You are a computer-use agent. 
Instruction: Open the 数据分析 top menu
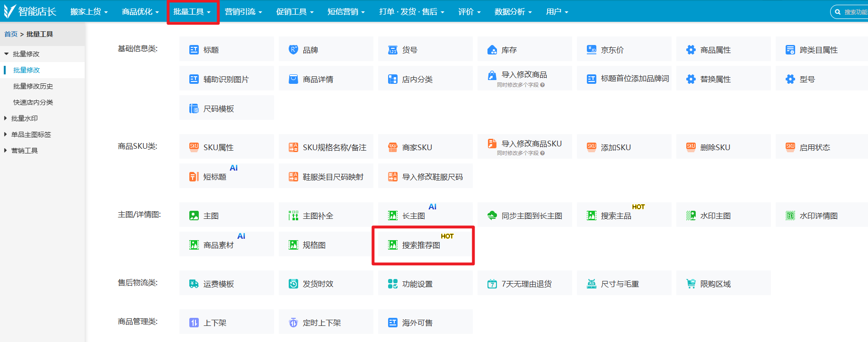coord(513,12)
